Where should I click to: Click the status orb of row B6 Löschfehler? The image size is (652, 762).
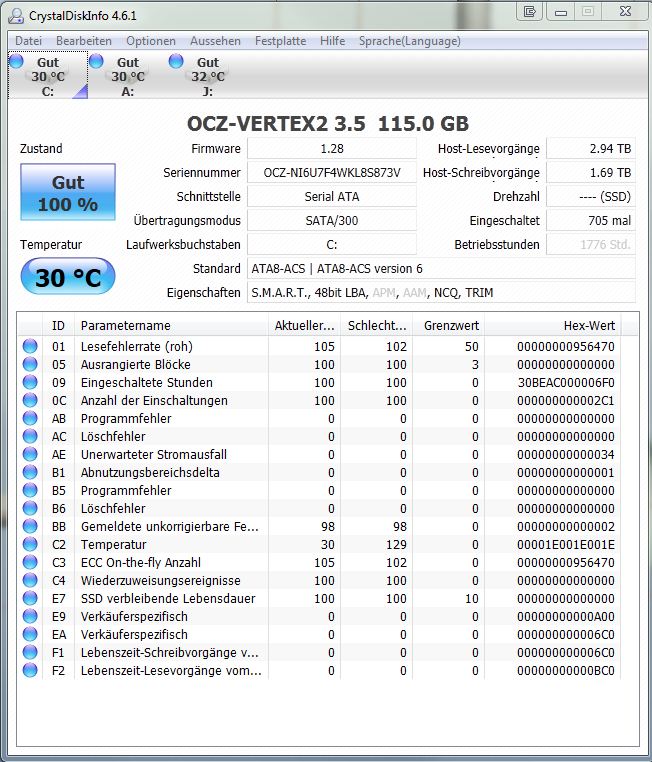pyautogui.click(x=30, y=508)
